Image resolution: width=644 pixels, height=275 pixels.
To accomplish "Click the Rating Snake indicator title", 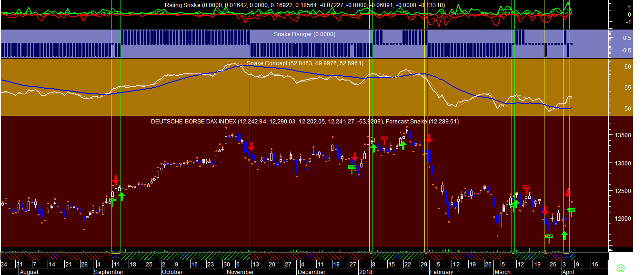I will pyautogui.click(x=182, y=5).
